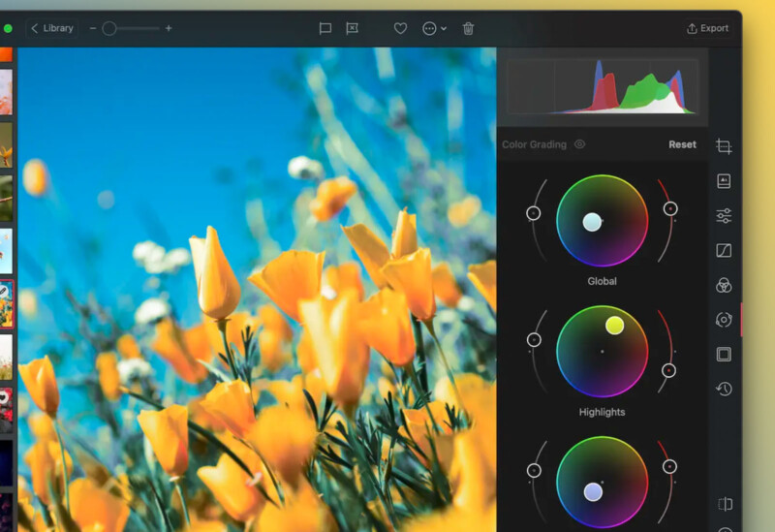
Task: Click the histogram display
Action: pos(602,86)
